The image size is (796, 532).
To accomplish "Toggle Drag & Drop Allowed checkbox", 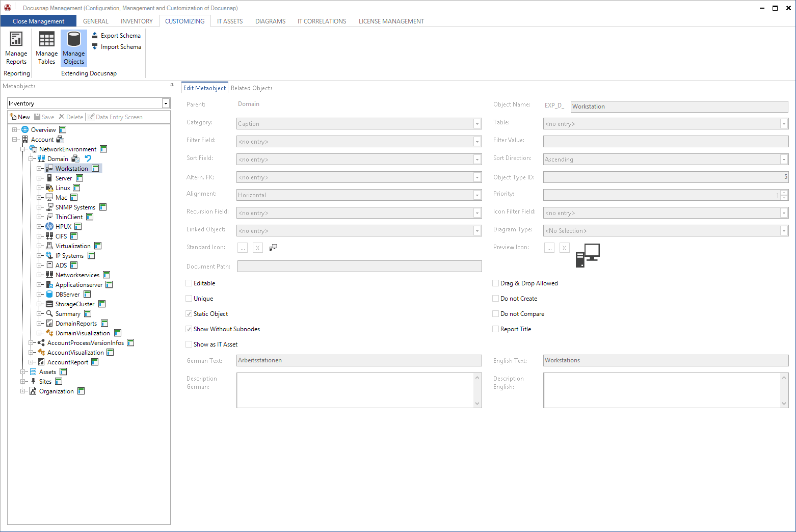I will coord(496,283).
